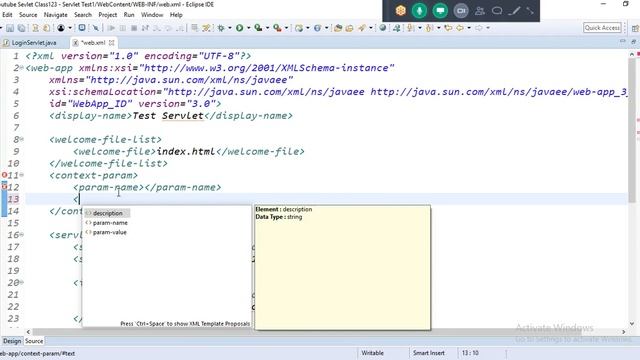Open the Help menu

pos(176,15)
